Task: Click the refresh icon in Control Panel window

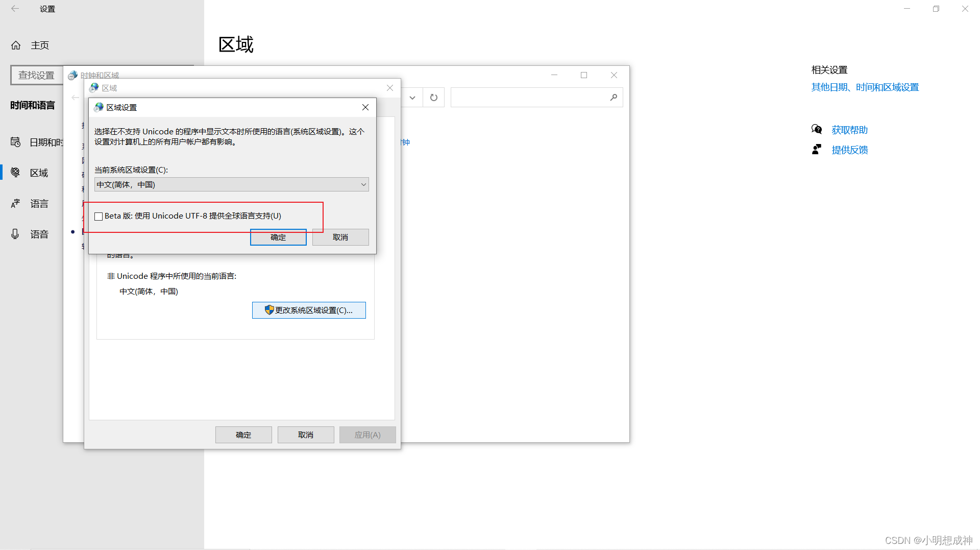Action: click(434, 98)
